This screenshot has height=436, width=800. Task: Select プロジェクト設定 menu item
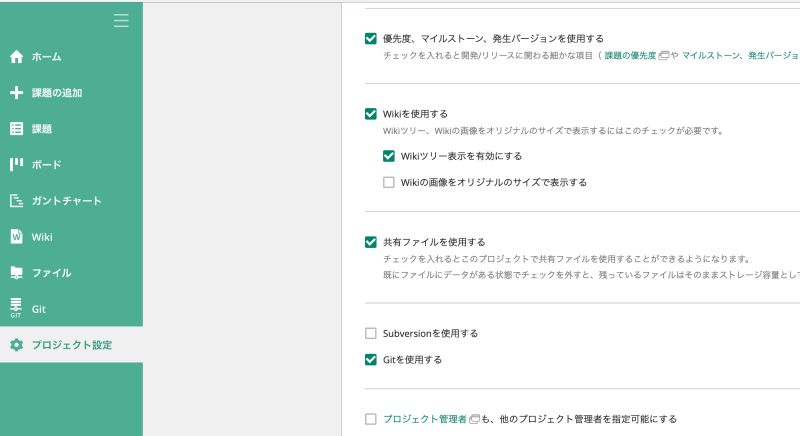(x=71, y=345)
